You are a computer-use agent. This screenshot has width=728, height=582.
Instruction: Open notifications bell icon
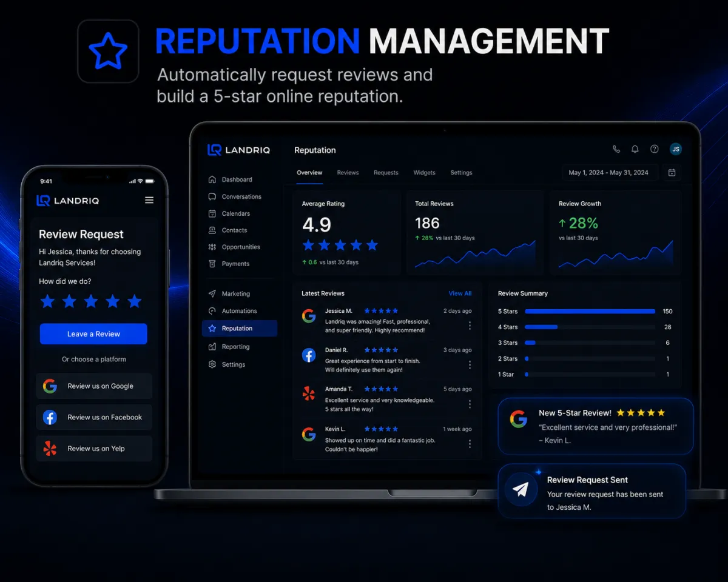click(635, 149)
